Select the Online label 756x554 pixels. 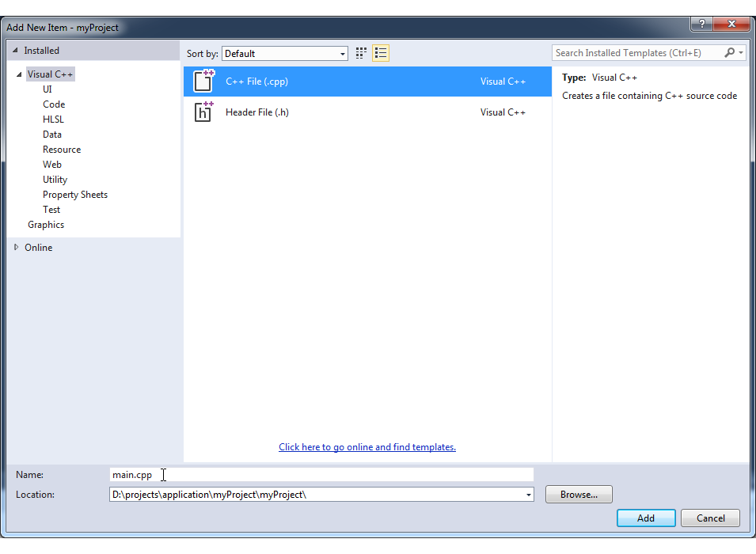tap(39, 248)
